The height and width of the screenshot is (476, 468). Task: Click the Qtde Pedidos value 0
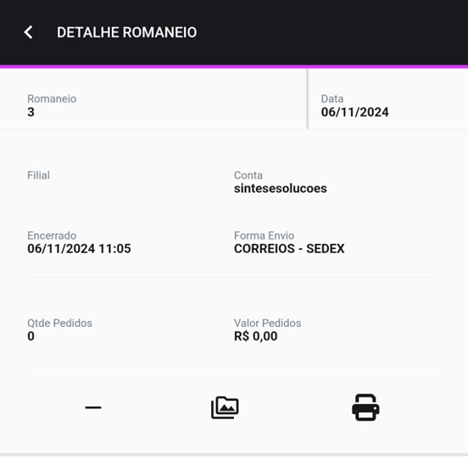coord(31,336)
